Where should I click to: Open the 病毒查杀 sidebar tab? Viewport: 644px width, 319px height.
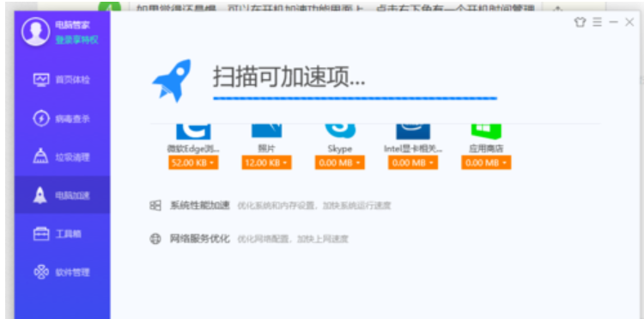(x=62, y=120)
